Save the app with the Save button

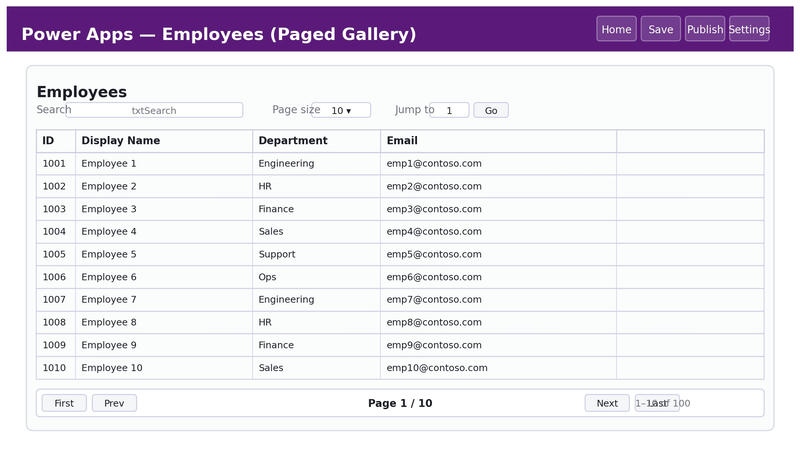pyautogui.click(x=660, y=29)
